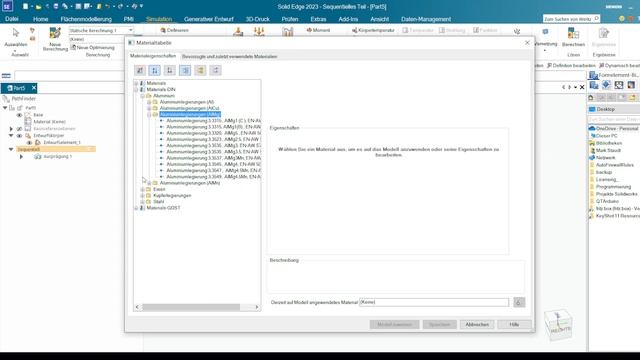Viewport: 640px width, 360px height.
Task: Toggle visibility eye of Base in PathFinder
Action: coord(19,115)
